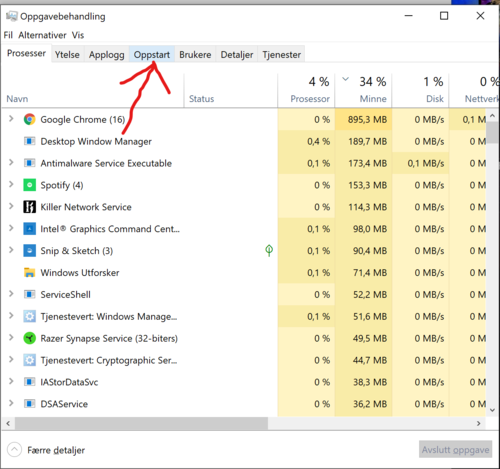Sort by the Prosessor column header
Image resolution: width=500 pixels, height=469 pixels.
click(306, 91)
